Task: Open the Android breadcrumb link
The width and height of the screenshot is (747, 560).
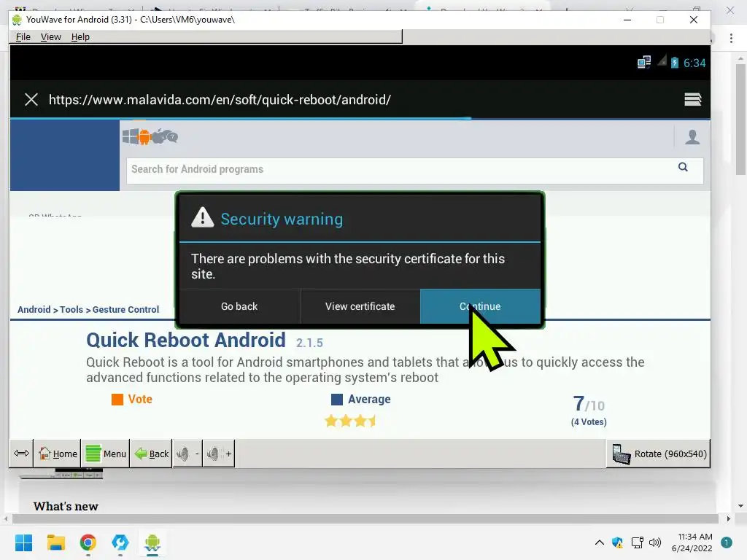Action: click(34, 309)
